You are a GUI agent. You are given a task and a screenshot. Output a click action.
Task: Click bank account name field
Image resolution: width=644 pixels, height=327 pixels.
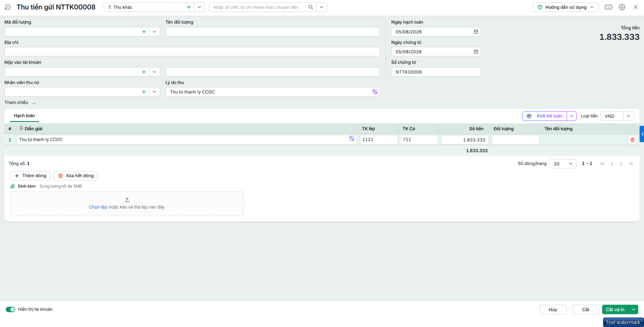(272, 72)
